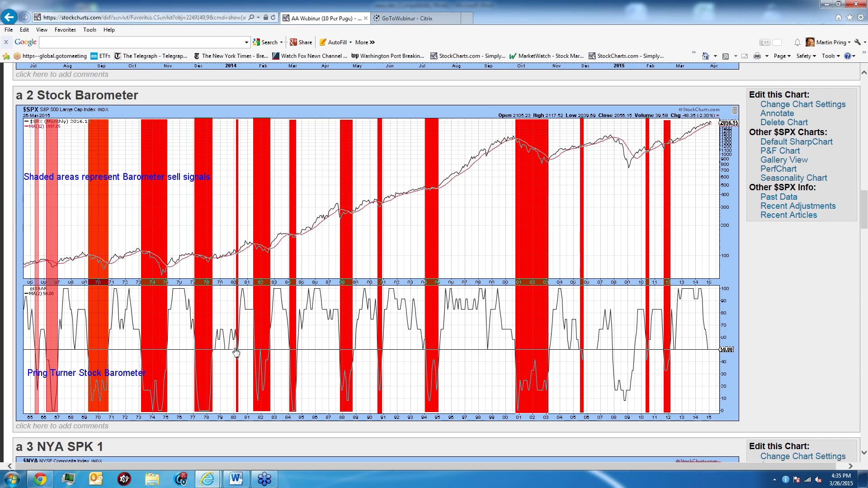
Task: Click the Print icon in command bar
Action: pos(757,56)
